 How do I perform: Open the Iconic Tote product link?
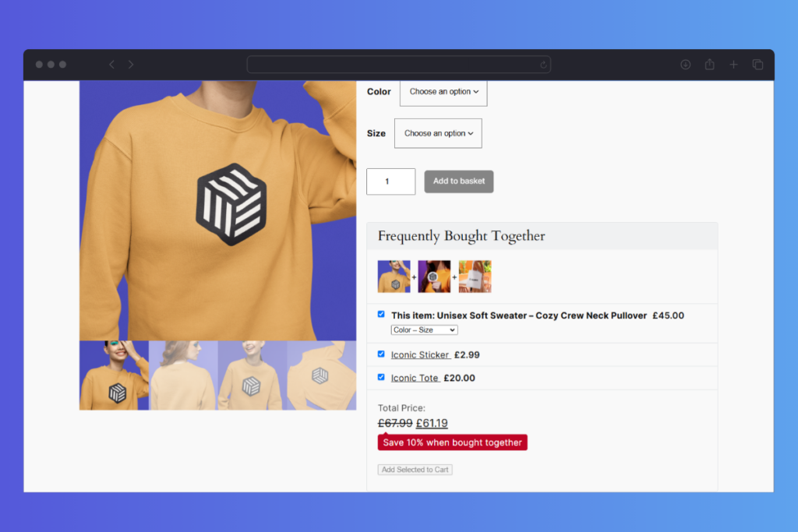tap(415, 379)
